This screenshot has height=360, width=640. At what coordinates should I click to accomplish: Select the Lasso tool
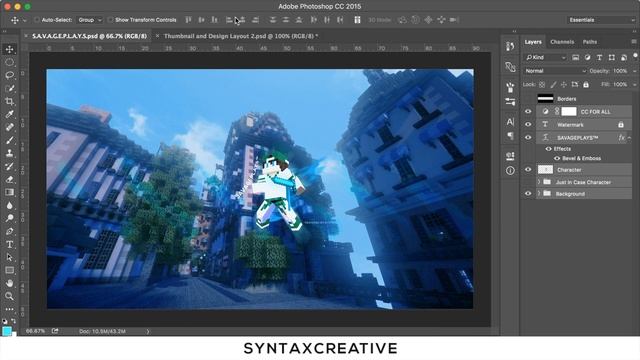[9, 75]
